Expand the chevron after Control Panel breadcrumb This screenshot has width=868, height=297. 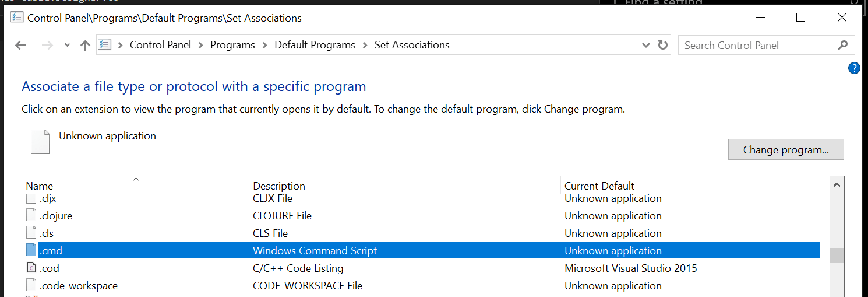(x=201, y=45)
